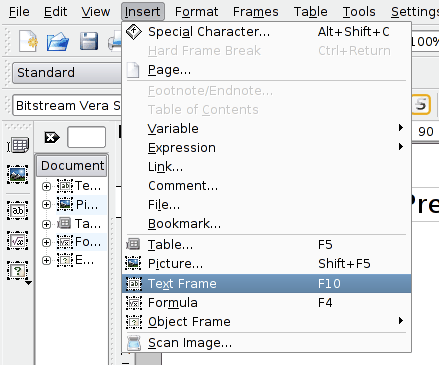Click the document structure search field
This screenshot has width=439, height=365.
coord(86,137)
